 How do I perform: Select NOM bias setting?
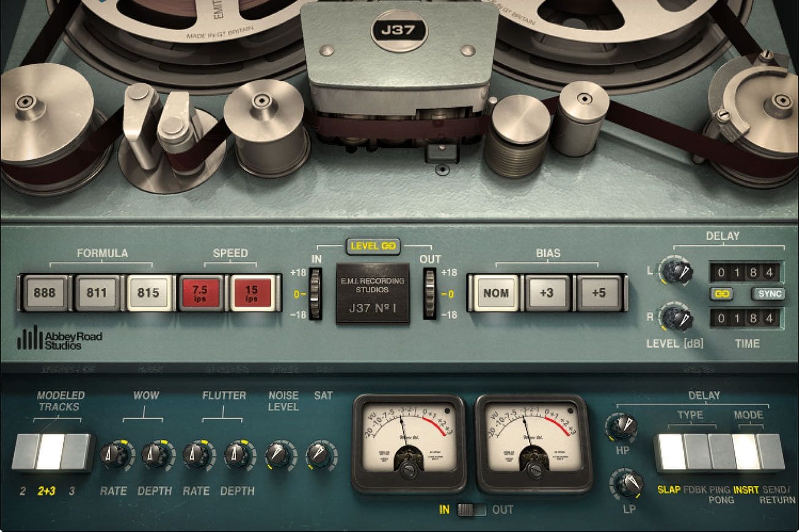(x=494, y=293)
